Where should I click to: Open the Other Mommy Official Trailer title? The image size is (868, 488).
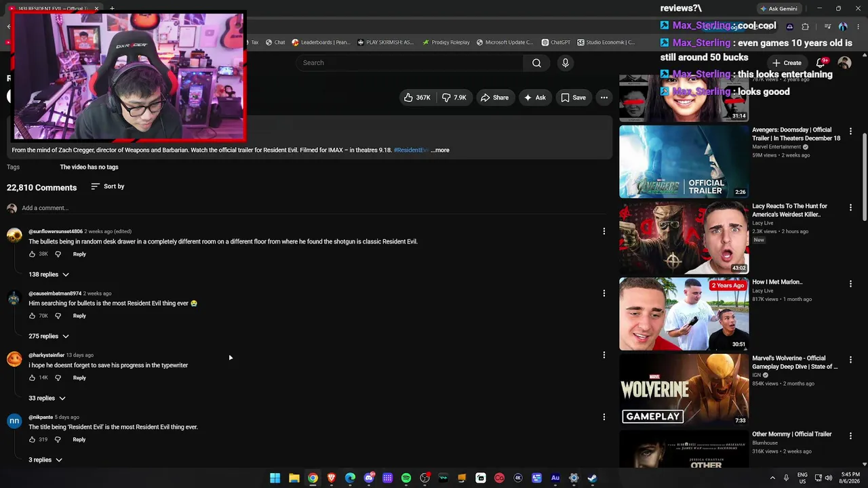[792, 434]
